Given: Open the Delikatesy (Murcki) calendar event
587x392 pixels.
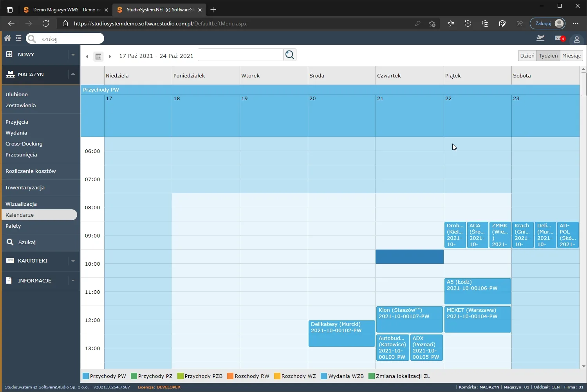Looking at the screenshot, I should [341, 333].
